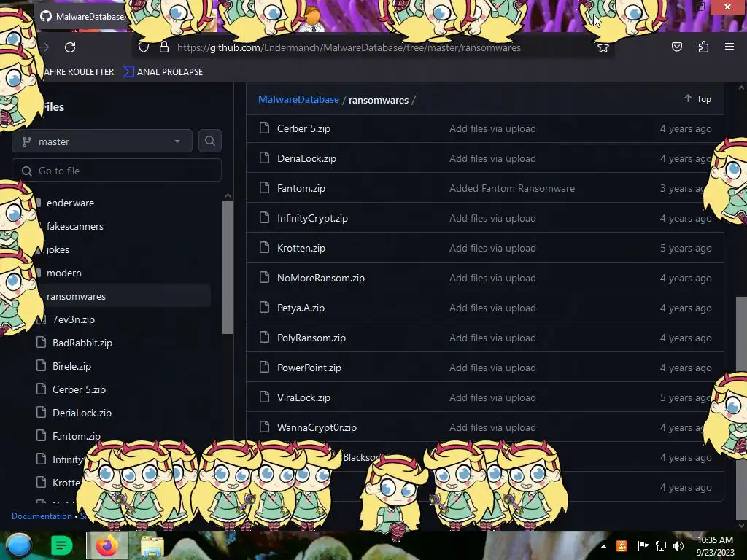Open the ANAL PROLAPSE bookmark
The width and height of the screenshot is (747, 560).
pyautogui.click(x=163, y=72)
